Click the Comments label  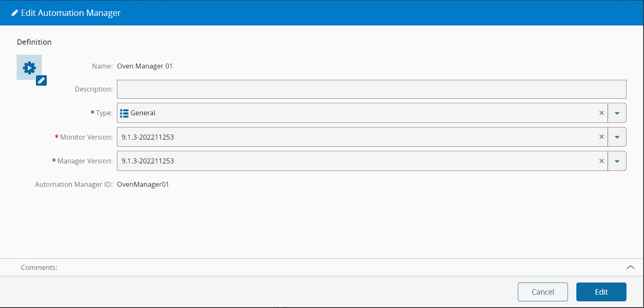click(x=39, y=267)
